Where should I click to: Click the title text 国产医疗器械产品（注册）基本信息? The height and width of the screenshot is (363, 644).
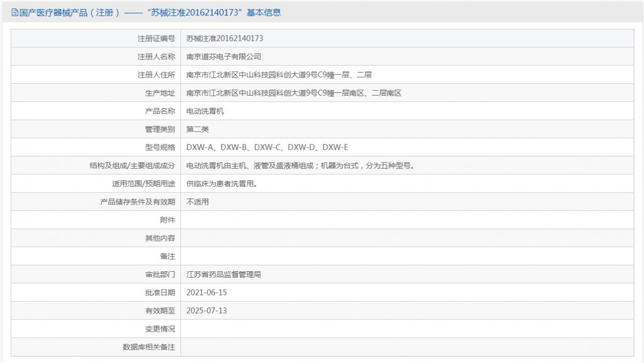click(150, 12)
